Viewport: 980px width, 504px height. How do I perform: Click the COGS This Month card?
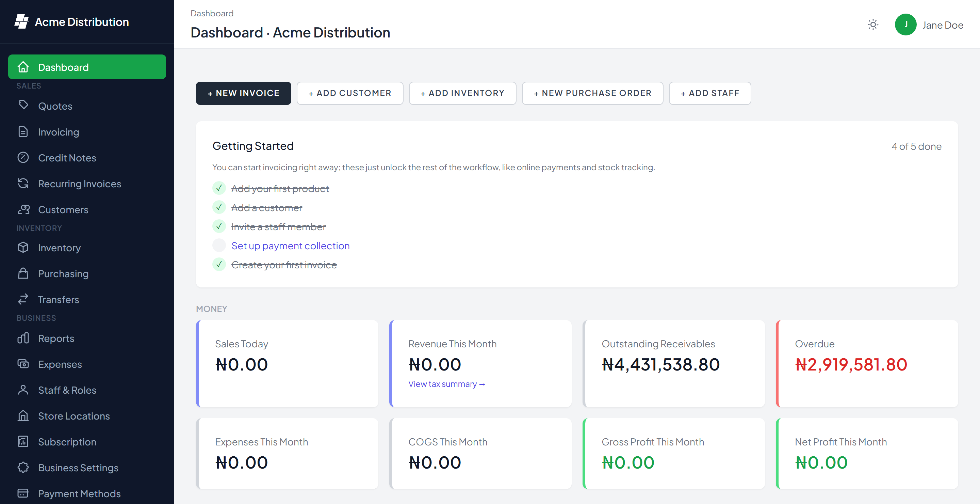[480, 454]
